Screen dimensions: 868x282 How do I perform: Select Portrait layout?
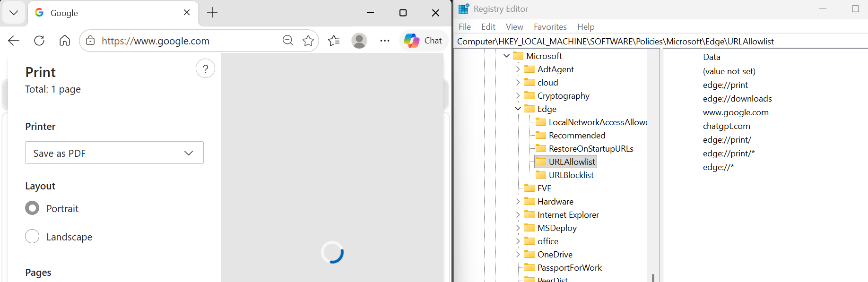[x=32, y=208]
